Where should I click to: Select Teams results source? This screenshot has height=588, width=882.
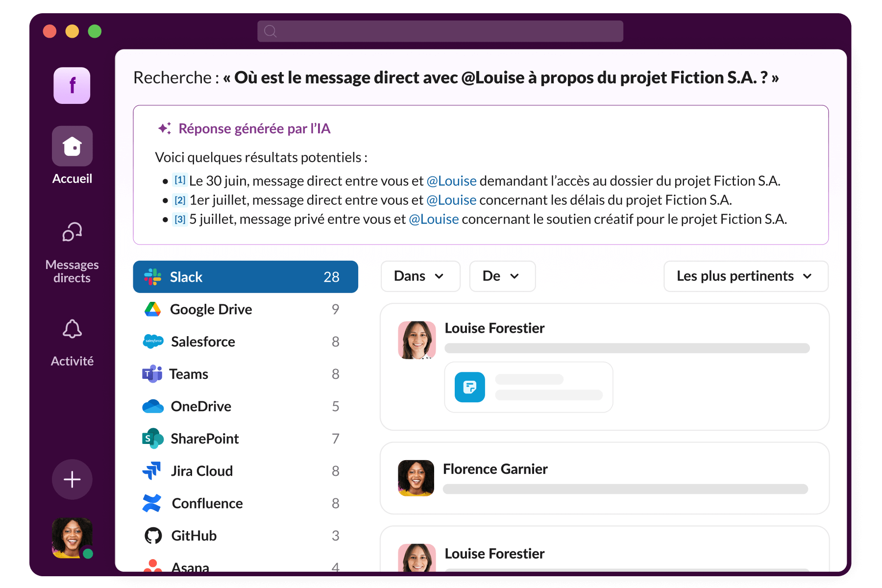coord(245,374)
